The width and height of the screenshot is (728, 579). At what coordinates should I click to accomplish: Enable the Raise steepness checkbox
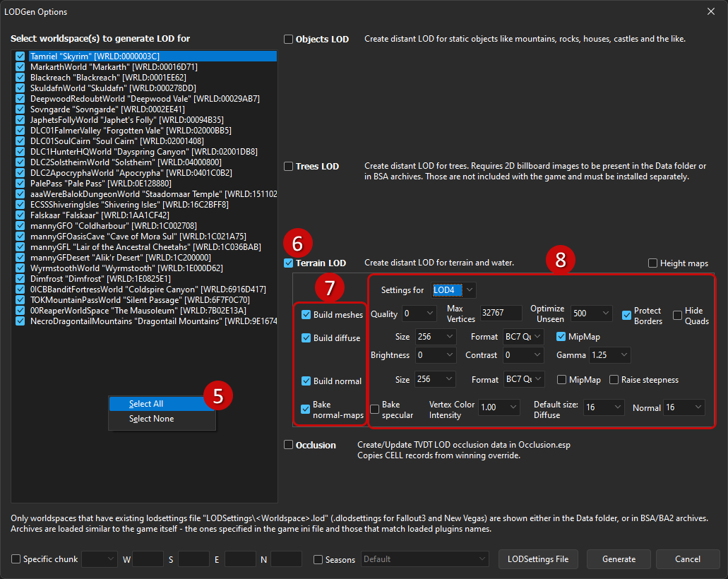(x=614, y=380)
